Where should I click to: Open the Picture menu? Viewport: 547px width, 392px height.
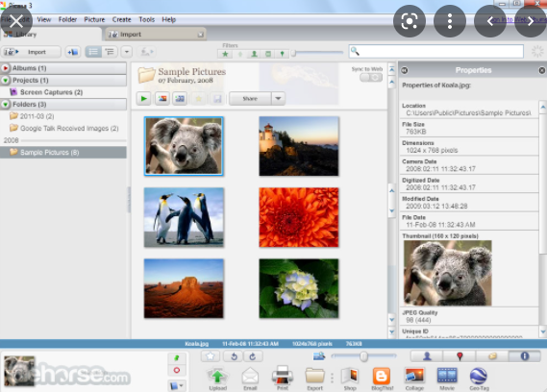click(94, 19)
